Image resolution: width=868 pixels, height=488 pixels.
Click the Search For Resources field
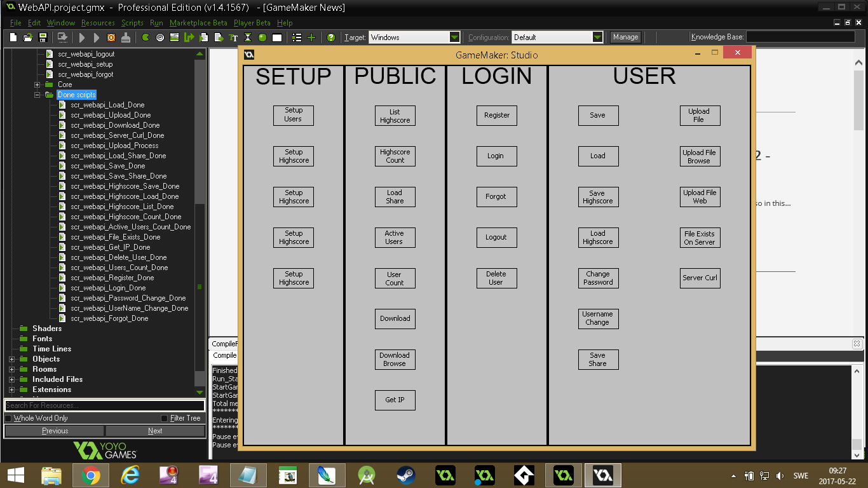105,405
